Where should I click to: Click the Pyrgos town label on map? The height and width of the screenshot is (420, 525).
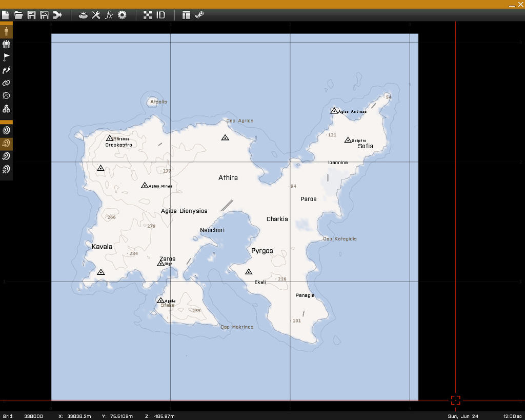[262, 251]
